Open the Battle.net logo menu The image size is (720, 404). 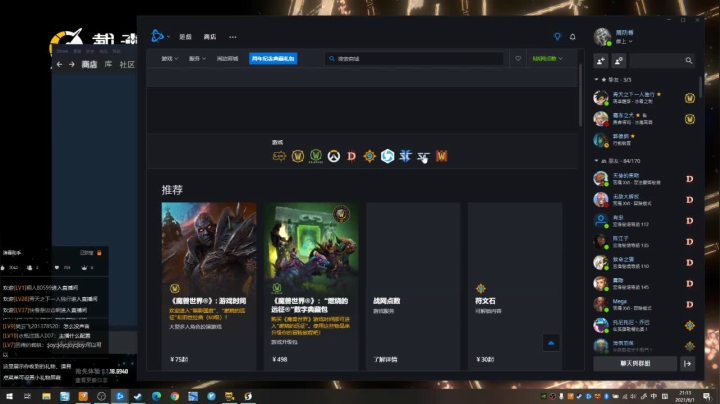point(160,36)
